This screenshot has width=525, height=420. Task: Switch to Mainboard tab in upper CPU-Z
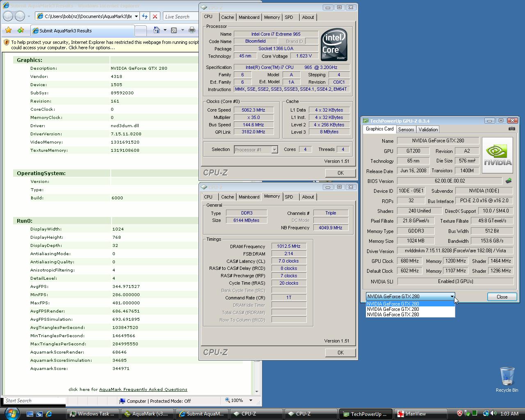click(249, 17)
